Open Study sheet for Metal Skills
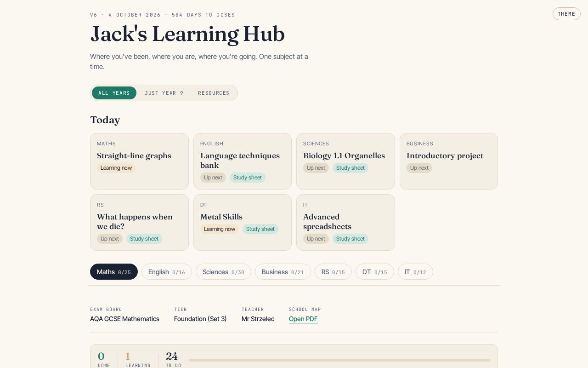This screenshot has height=368, width=588. point(260,229)
